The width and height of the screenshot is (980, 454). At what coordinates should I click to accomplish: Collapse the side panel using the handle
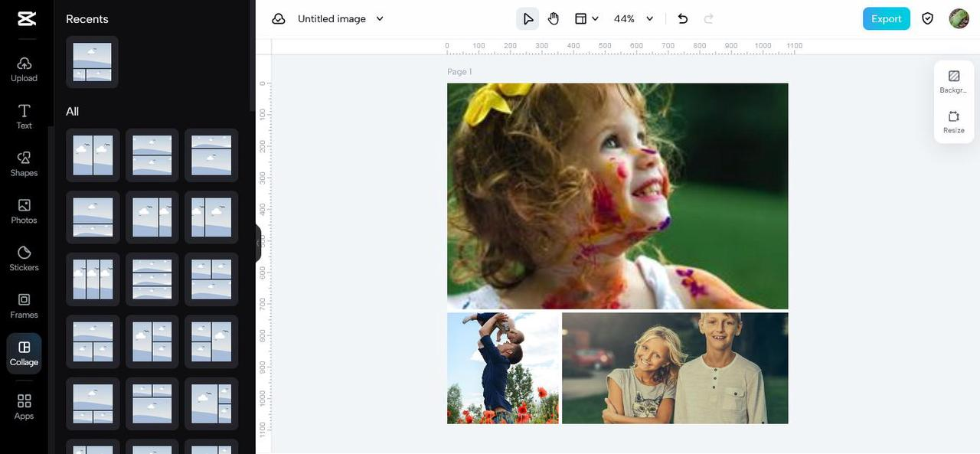coord(258,243)
